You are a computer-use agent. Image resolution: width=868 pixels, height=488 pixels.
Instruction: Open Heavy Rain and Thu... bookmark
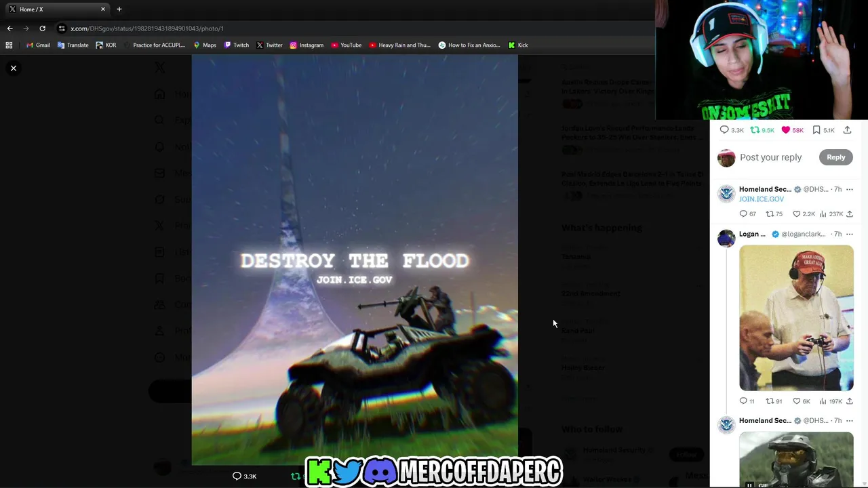(x=400, y=45)
